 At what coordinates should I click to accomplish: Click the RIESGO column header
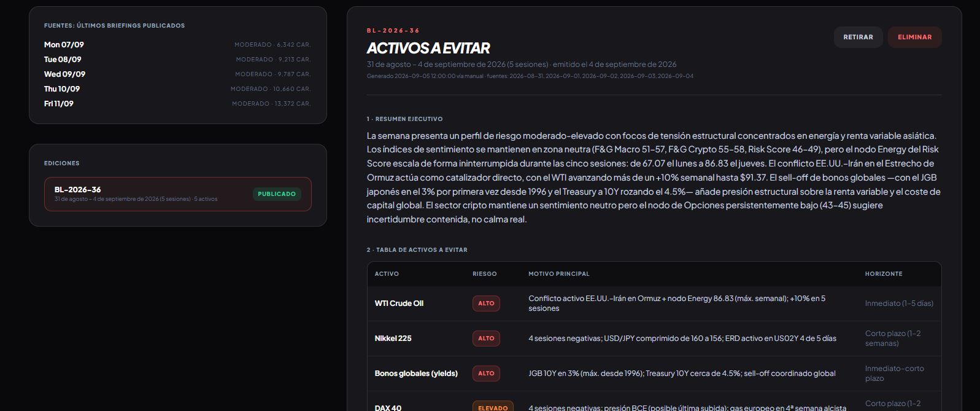click(485, 274)
